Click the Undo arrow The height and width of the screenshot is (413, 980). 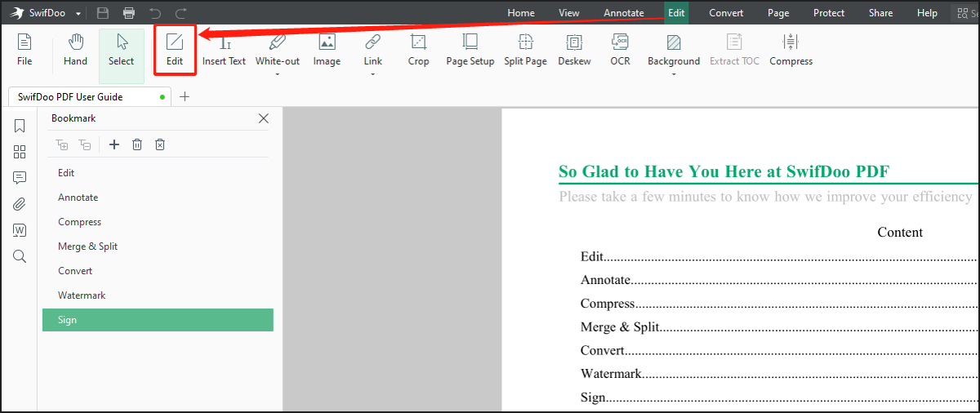[155, 13]
